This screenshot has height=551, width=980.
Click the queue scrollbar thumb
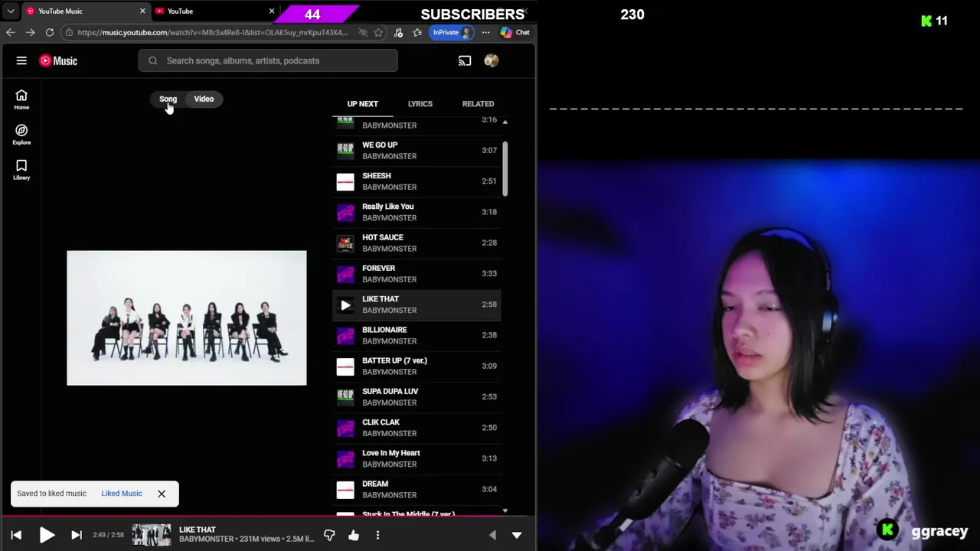505,168
